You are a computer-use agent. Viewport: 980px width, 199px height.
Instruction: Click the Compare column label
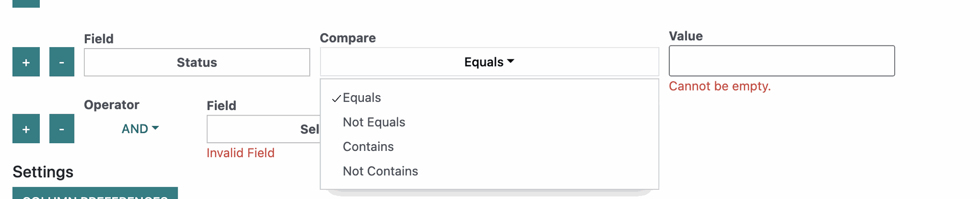(x=348, y=38)
